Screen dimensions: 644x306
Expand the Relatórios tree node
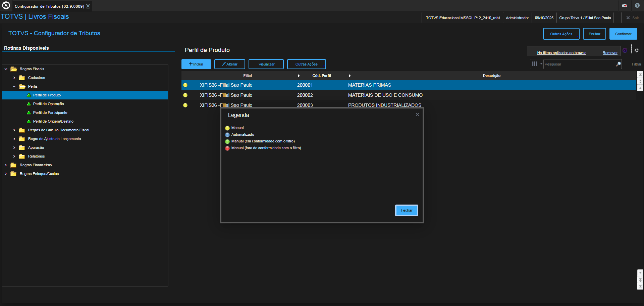pos(14,156)
